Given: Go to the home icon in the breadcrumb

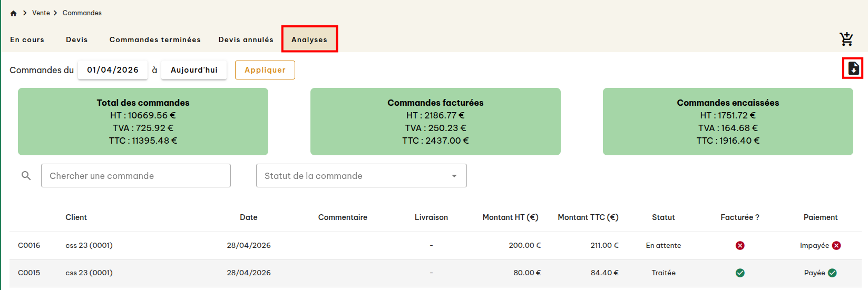Looking at the screenshot, I should pyautogui.click(x=13, y=13).
